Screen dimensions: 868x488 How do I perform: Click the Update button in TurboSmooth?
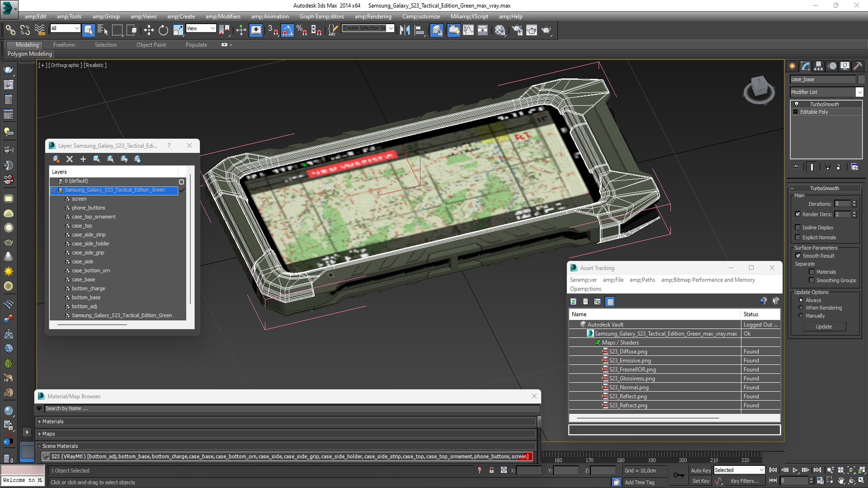[x=824, y=327]
